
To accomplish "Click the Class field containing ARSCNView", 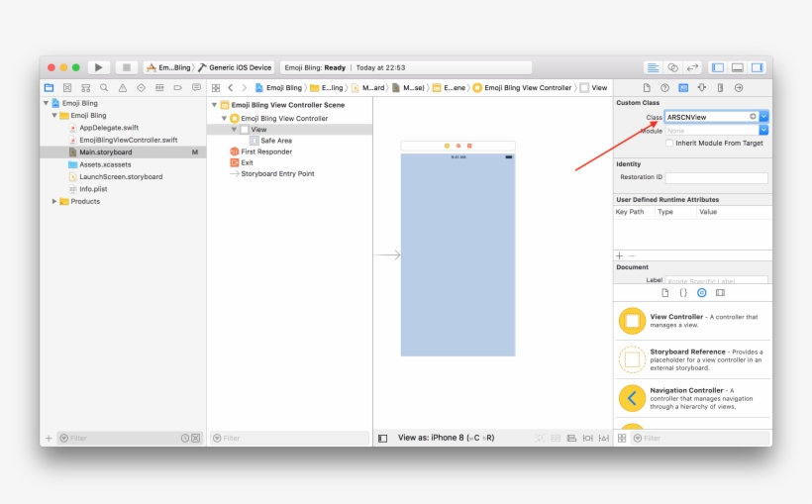I will coord(712,117).
